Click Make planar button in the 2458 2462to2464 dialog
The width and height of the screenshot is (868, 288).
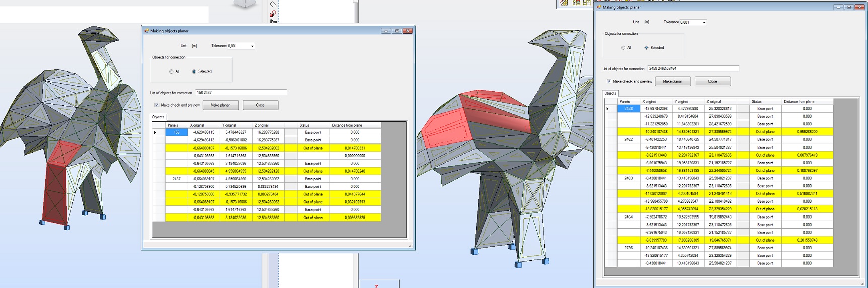(x=672, y=81)
